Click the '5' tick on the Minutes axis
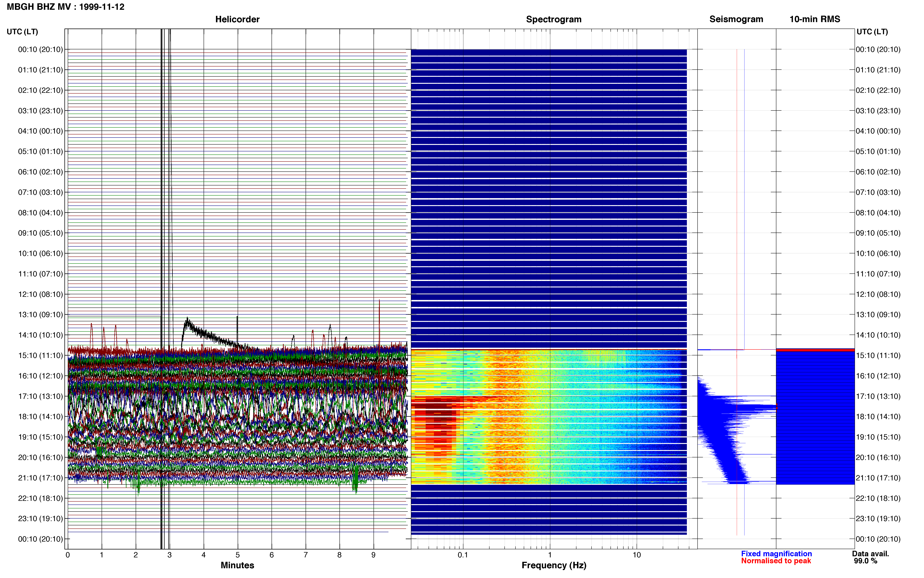 238,555
